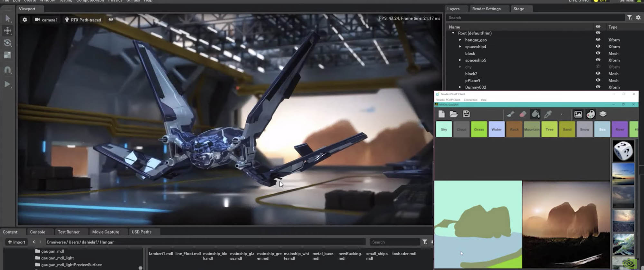
Task: Pick the Sky label swatch
Action: coord(444,130)
